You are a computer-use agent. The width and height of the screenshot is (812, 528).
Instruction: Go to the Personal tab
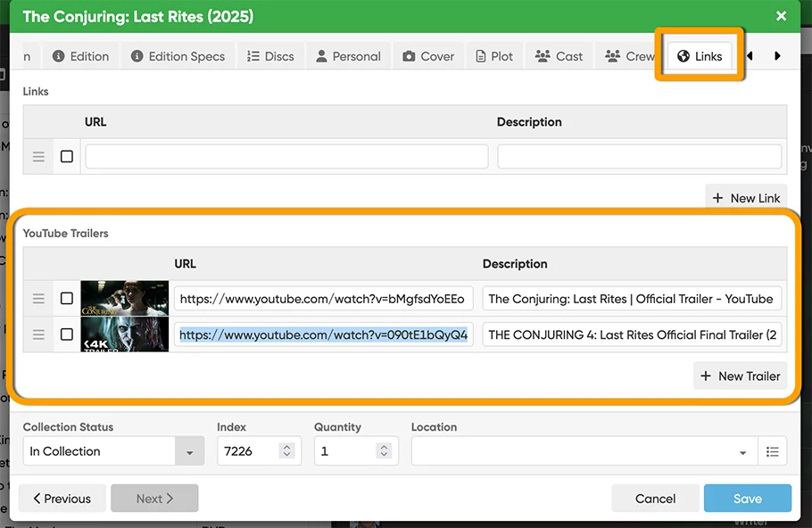[x=349, y=56]
